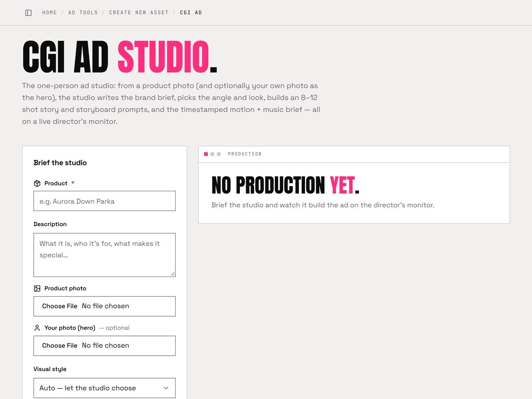Open AD TOOLS breadcrumb link

pos(83,13)
